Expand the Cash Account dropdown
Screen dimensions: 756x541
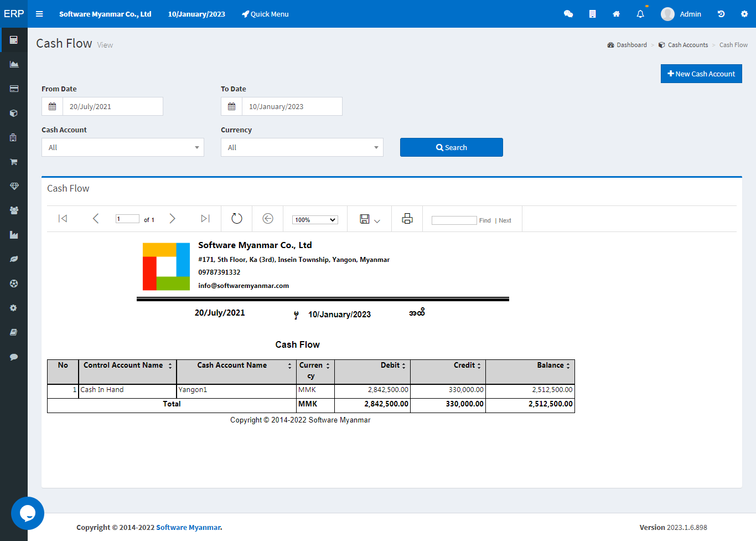click(123, 147)
